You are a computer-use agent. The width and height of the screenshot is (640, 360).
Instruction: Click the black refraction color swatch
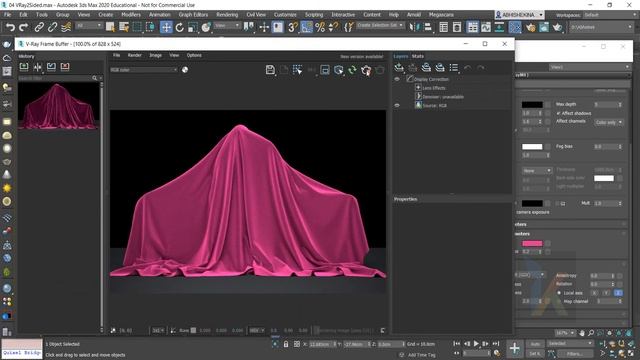[x=532, y=104]
